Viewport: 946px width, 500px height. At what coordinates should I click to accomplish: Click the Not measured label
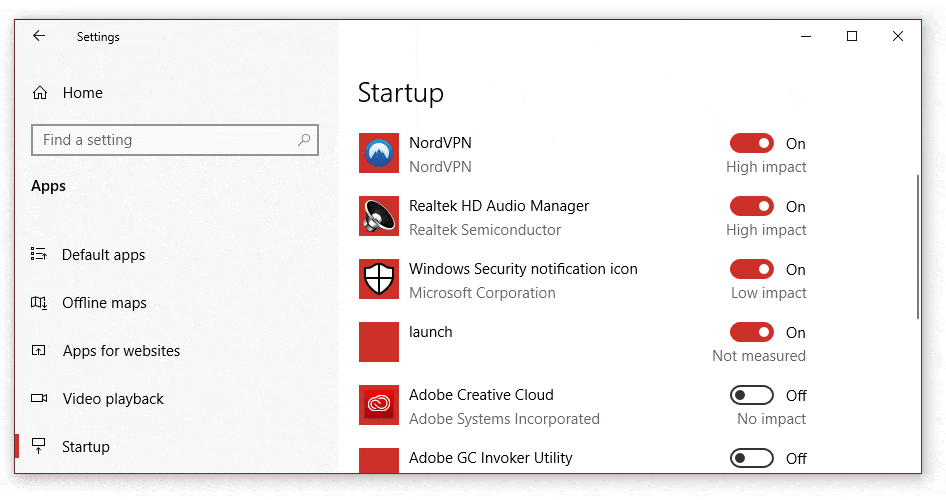pos(759,356)
